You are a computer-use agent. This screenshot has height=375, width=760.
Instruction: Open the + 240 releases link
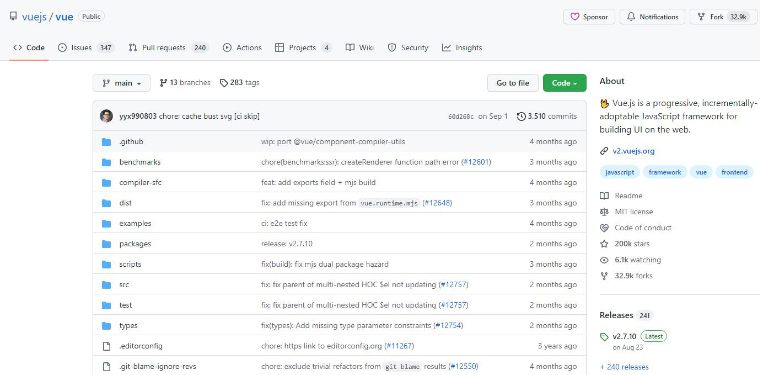pyautogui.click(x=624, y=367)
